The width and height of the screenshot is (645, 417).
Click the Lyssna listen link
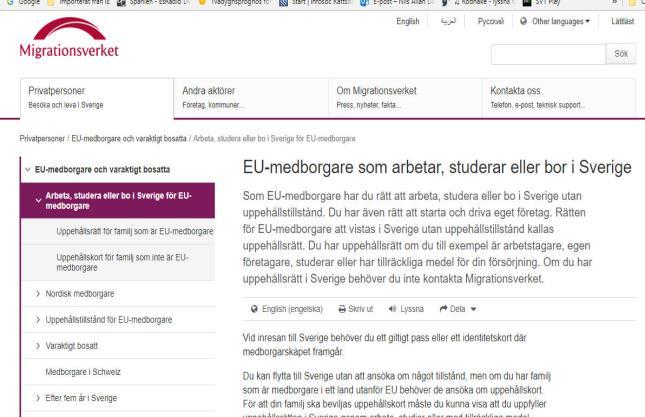coord(412,309)
